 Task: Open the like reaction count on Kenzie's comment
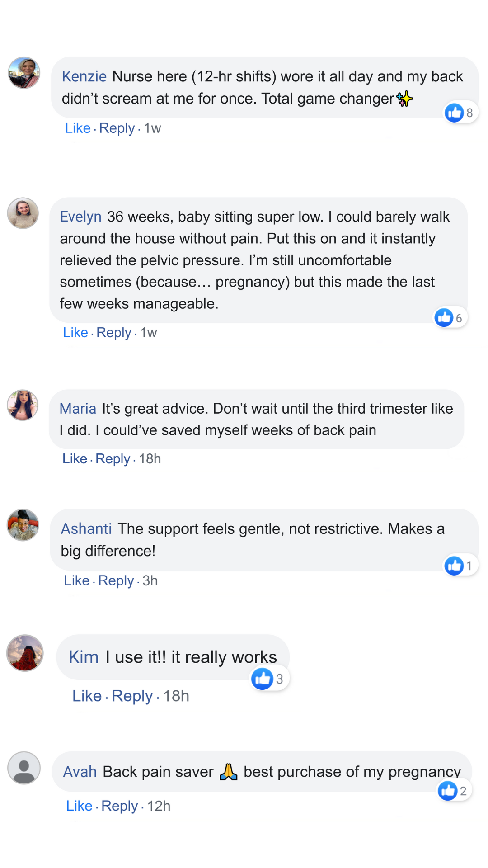pyautogui.click(x=460, y=113)
